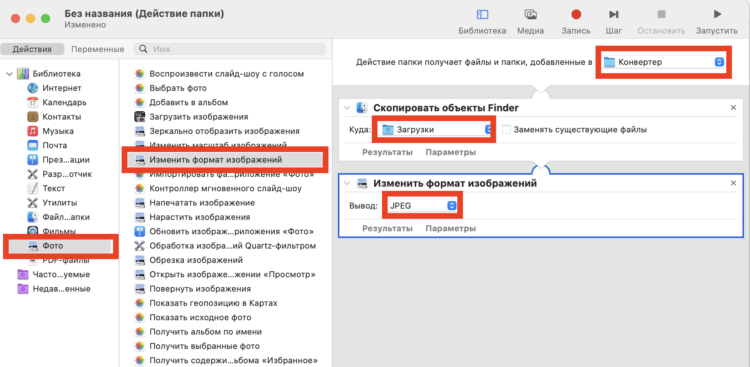Image resolution: width=750 pixels, height=367 pixels.
Task: Open Параметры under Скопировать объекты Finder
Action: tap(451, 153)
